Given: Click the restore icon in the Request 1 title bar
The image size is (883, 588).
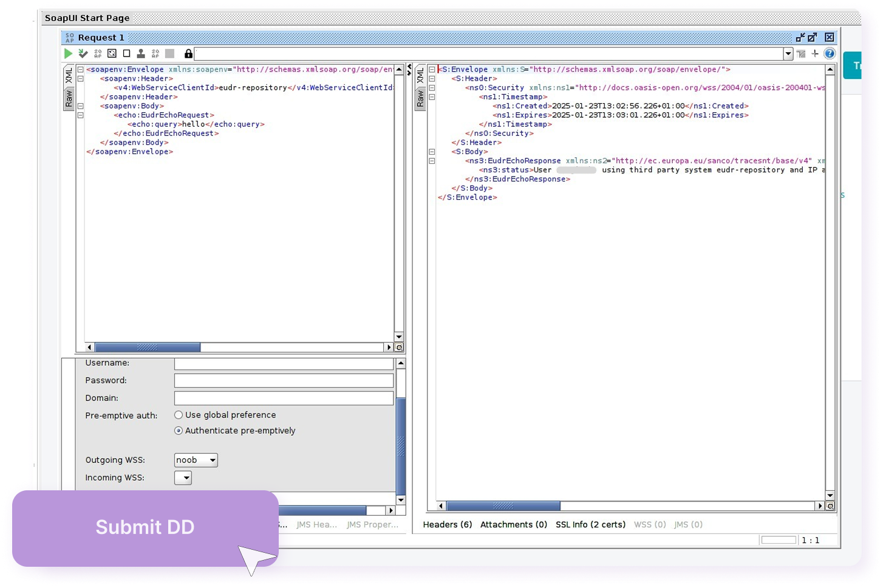Looking at the screenshot, I should [x=800, y=38].
